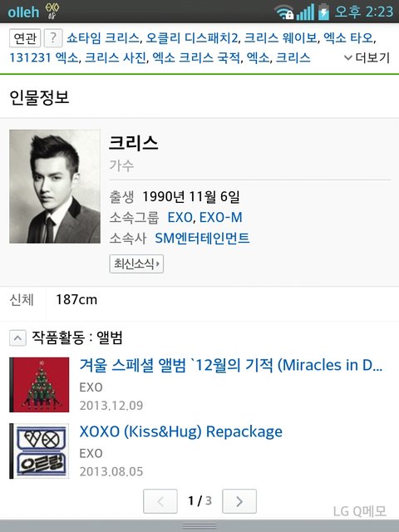Tap the question mark help icon
Screen dimensions: 399x532
click(x=53, y=38)
